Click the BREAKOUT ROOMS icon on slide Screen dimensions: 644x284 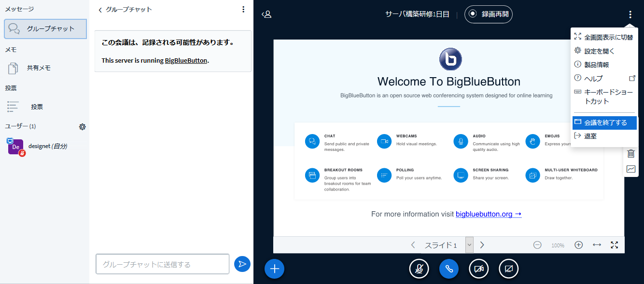coord(312,175)
